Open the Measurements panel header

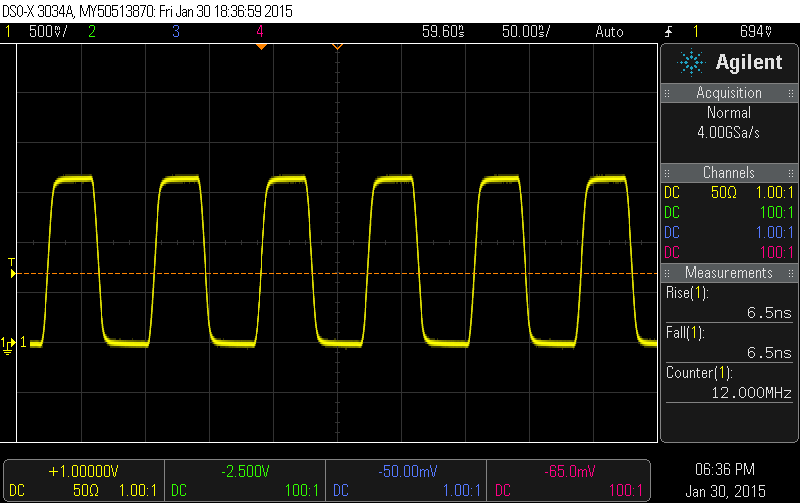(729, 273)
